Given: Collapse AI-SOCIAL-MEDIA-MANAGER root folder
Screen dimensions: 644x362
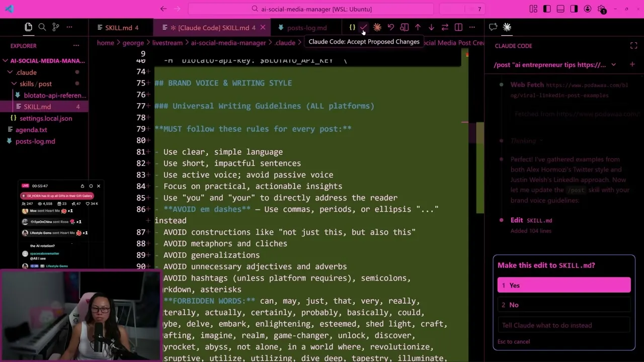Looking at the screenshot, I should (5, 61).
